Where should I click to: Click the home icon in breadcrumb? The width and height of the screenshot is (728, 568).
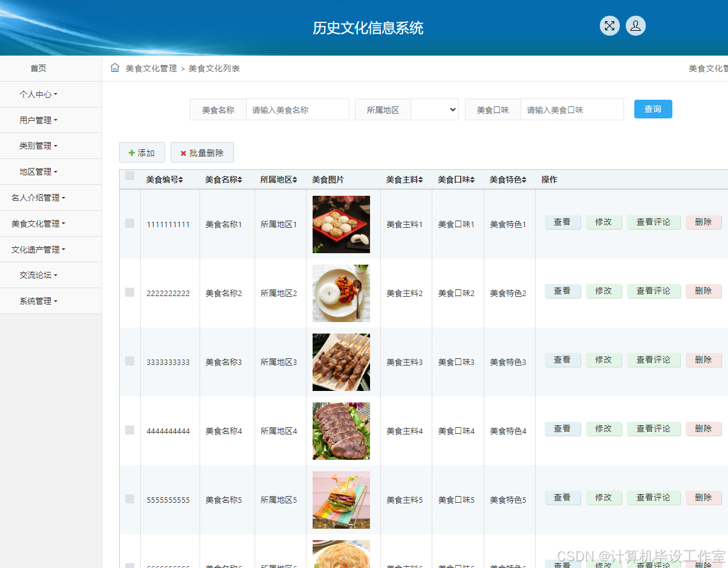115,68
